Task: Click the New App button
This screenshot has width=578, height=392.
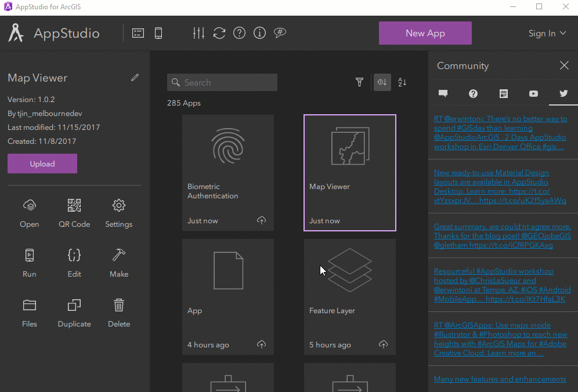Action: coord(425,33)
